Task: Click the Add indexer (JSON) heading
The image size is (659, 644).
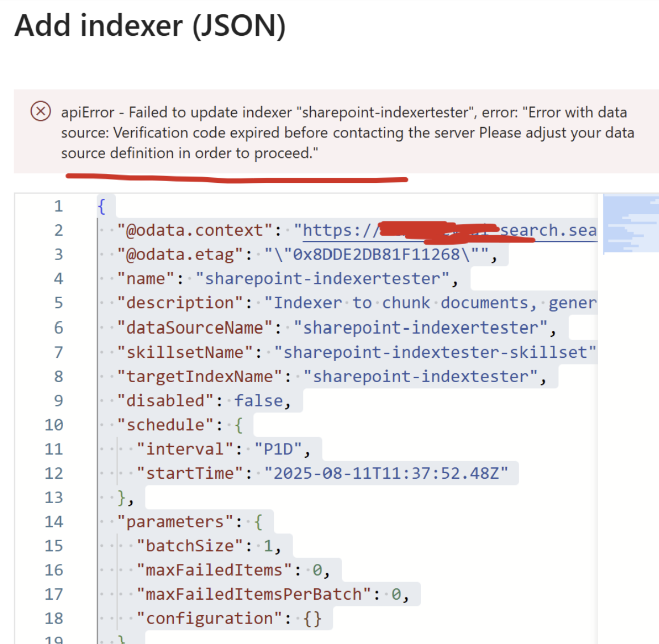Action: (x=150, y=26)
